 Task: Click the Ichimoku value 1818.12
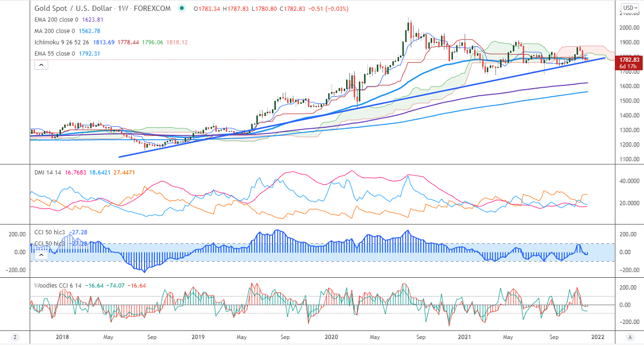(177, 42)
